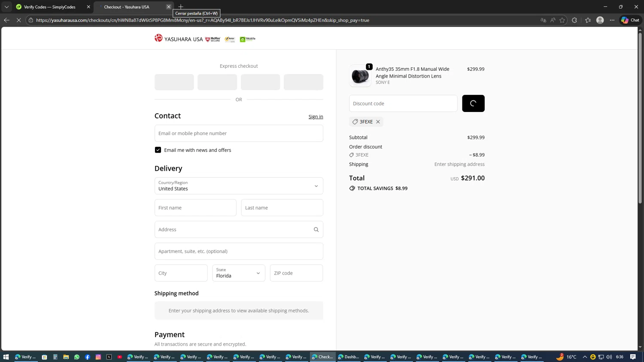Click the ZIP code field
The image size is (644, 362).
(x=296, y=273)
